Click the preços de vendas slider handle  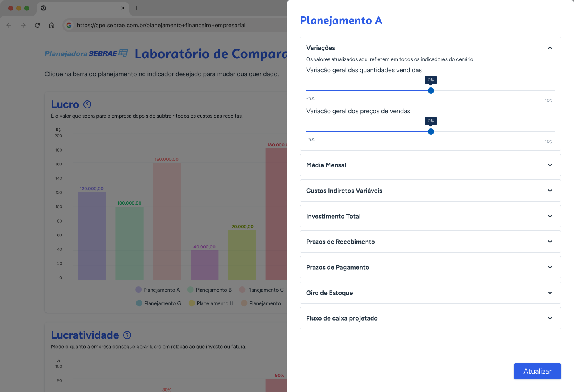pyautogui.click(x=431, y=132)
